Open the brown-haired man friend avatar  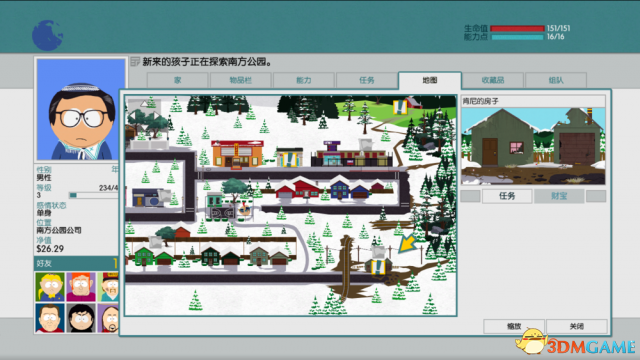pyautogui.click(x=50, y=318)
